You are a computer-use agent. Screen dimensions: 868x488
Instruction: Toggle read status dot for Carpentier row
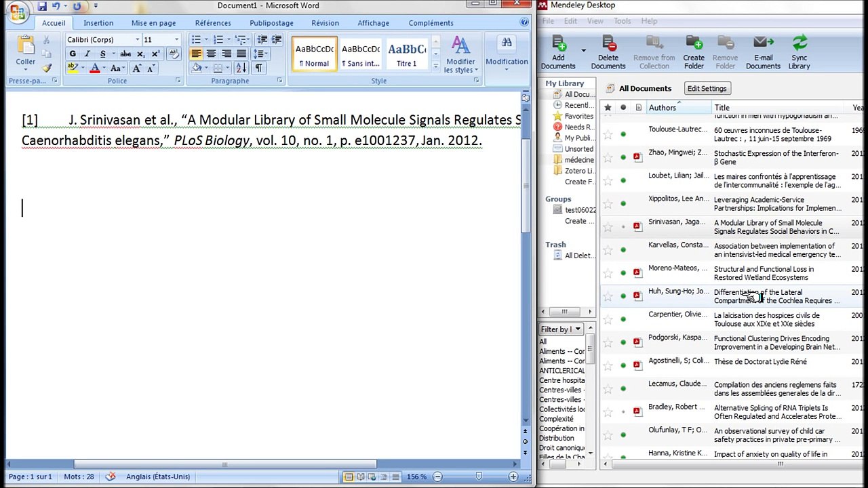[623, 319]
